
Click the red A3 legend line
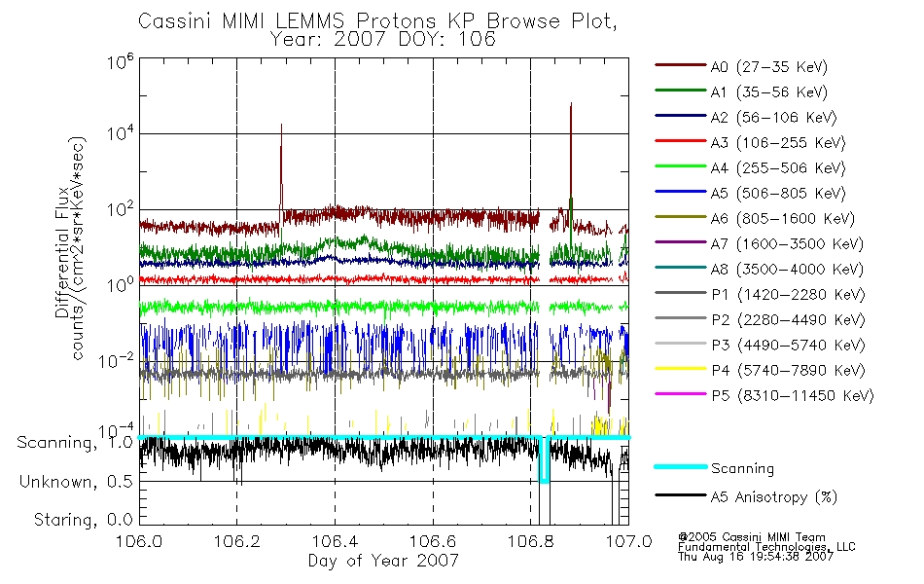tap(680, 141)
